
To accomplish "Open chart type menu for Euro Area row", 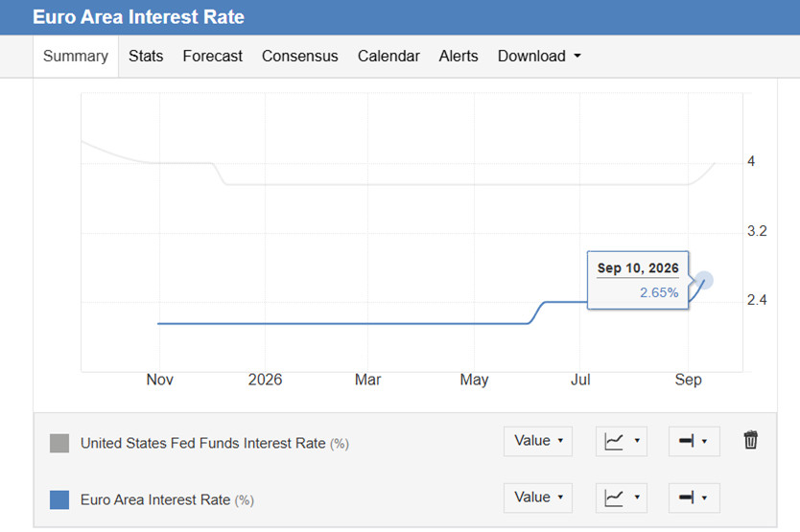I will (x=622, y=497).
